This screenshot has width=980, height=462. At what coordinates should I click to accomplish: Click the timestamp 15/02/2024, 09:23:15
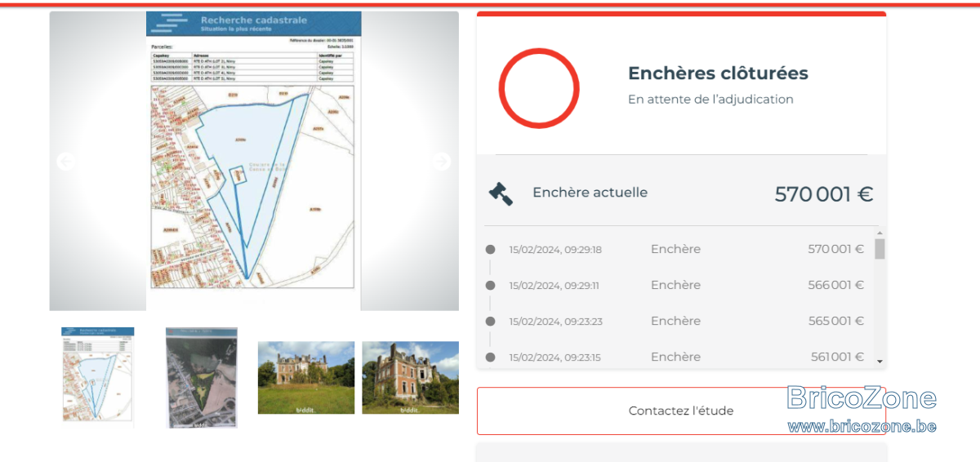pyautogui.click(x=555, y=358)
